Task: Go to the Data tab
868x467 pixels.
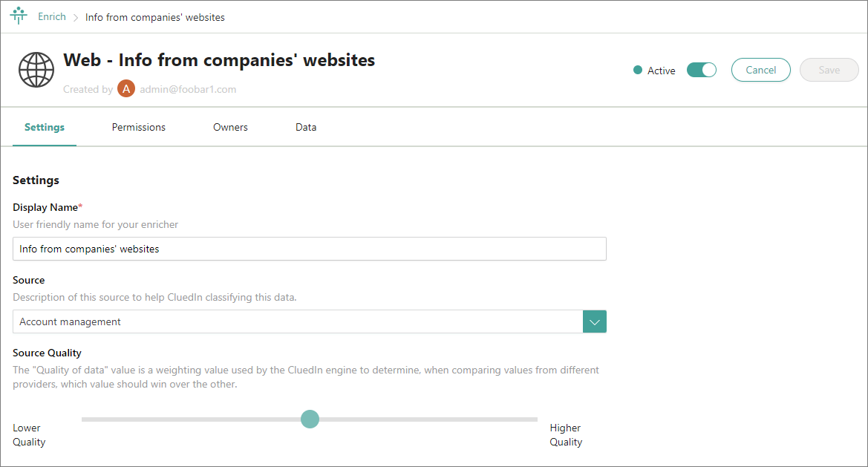Action: (306, 127)
